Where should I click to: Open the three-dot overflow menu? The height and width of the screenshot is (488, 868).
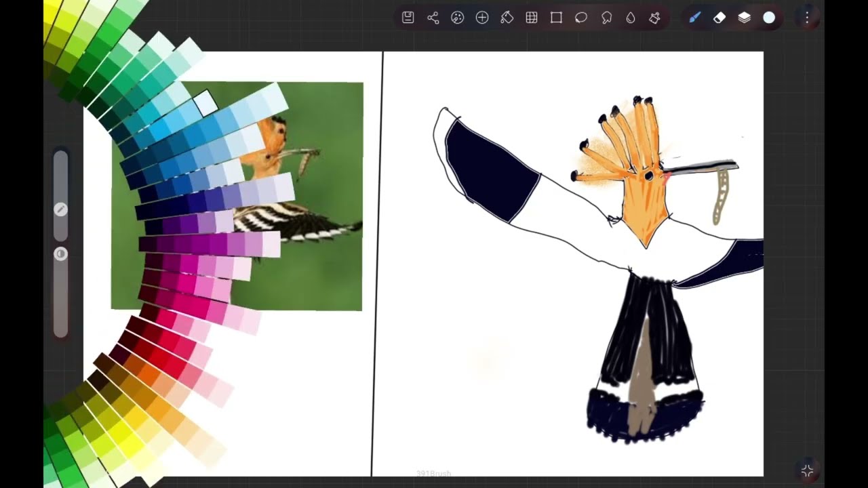(807, 18)
